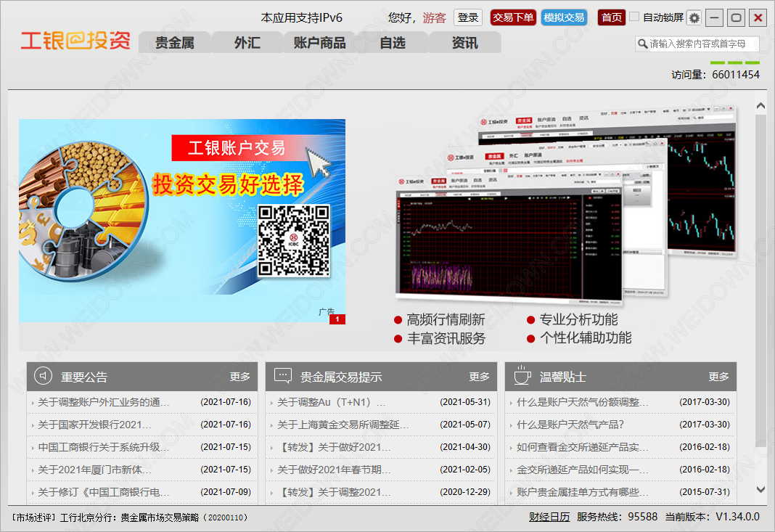The height and width of the screenshot is (532, 775).
Task: Click the 工银e投资 logo
Action: click(x=75, y=41)
